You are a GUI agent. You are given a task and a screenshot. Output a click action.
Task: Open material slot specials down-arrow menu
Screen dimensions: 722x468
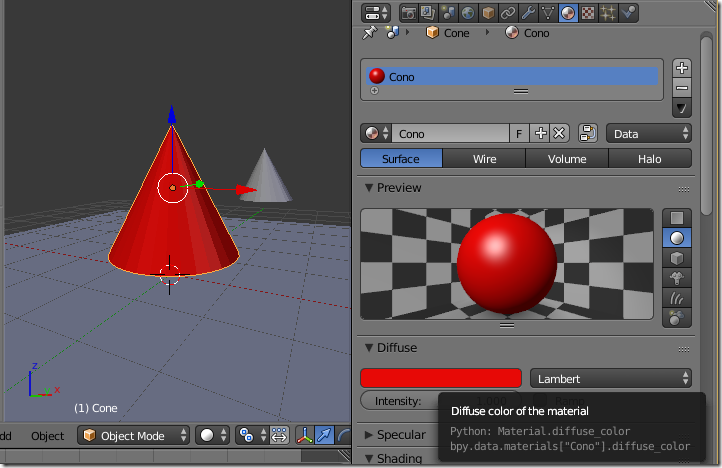coord(681,109)
